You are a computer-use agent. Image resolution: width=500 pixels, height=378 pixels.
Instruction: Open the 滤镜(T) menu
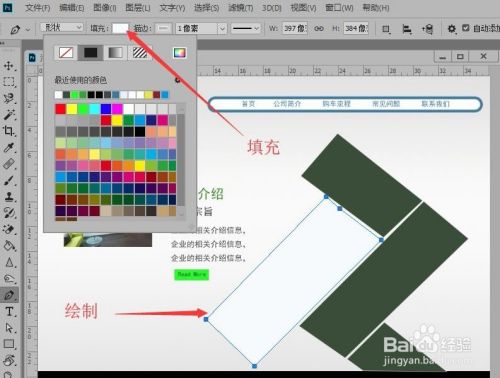pos(240,8)
